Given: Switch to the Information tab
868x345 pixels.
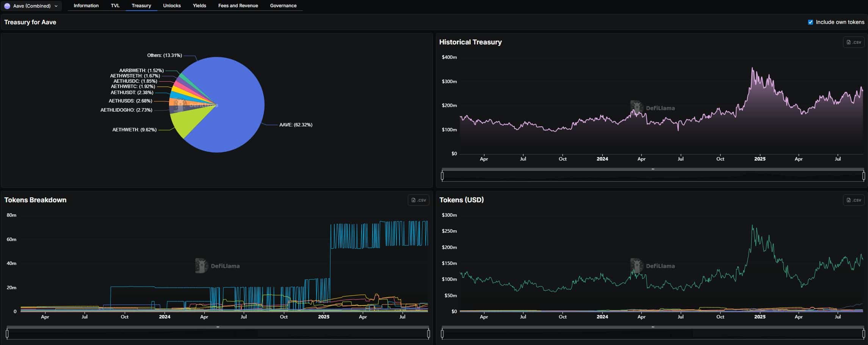Looking at the screenshot, I should pyautogui.click(x=86, y=6).
